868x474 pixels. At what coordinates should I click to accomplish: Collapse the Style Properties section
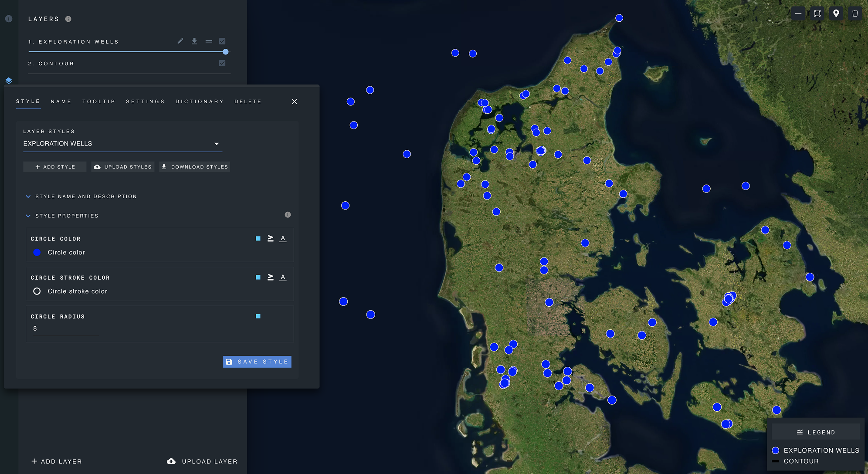pos(28,216)
